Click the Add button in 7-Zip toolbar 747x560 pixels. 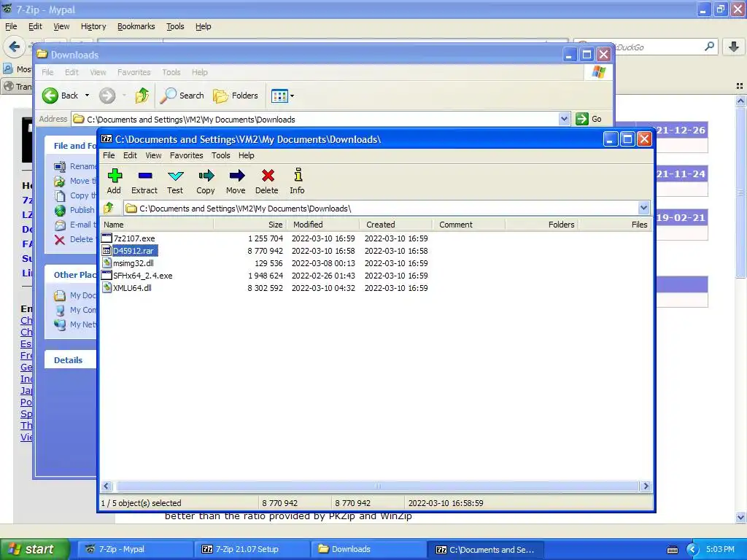(115, 181)
